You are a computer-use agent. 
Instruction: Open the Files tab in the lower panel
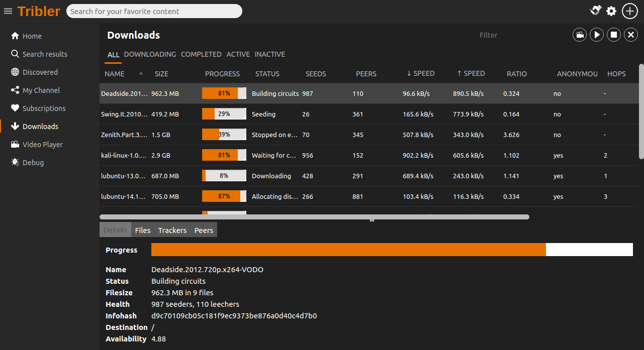click(143, 230)
